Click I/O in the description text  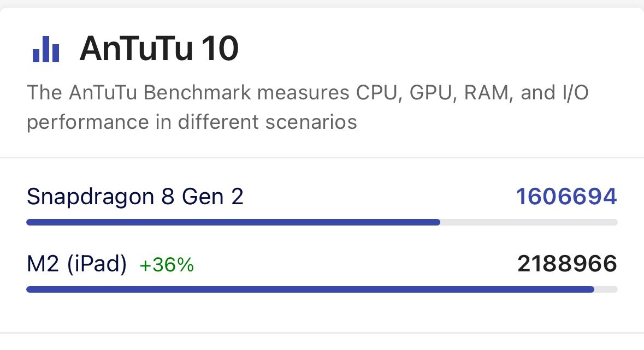(573, 93)
